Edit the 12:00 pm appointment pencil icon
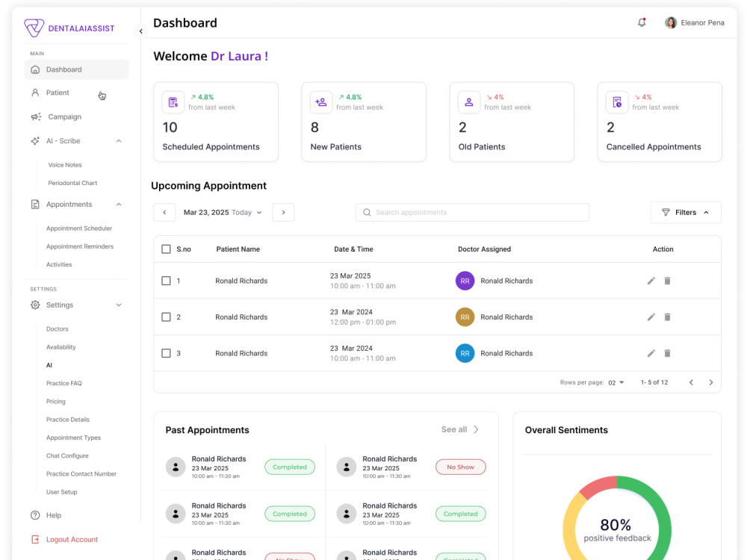 (x=651, y=317)
